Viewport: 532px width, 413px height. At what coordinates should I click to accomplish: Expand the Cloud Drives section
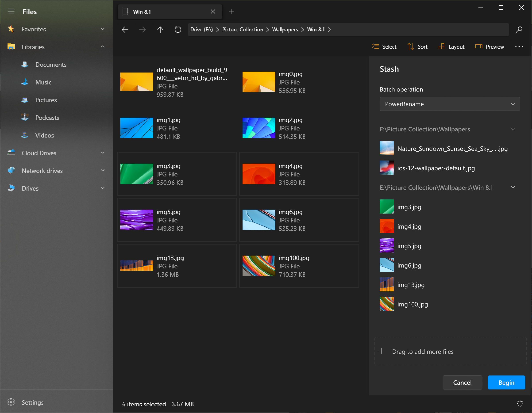pyautogui.click(x=102, y=153)
